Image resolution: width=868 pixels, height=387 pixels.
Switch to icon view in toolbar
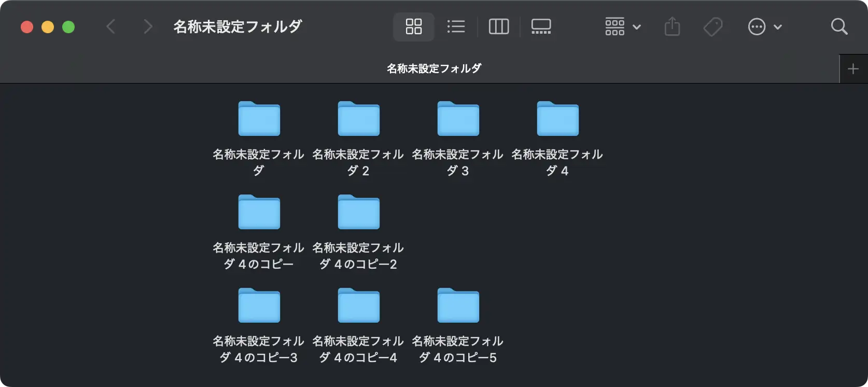413,26
